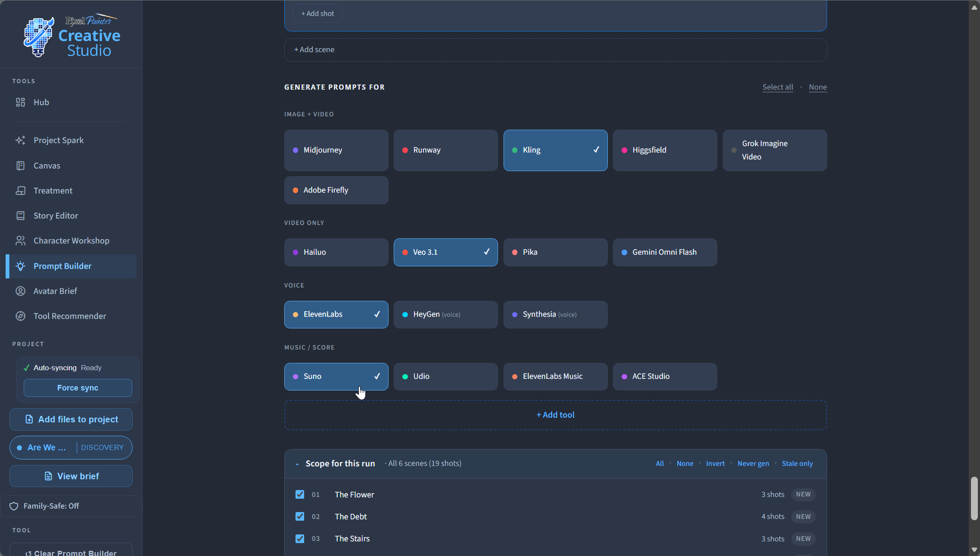
Task: Click the Stale only scope link
Action: pyautogui.click(x=797, y=464)
